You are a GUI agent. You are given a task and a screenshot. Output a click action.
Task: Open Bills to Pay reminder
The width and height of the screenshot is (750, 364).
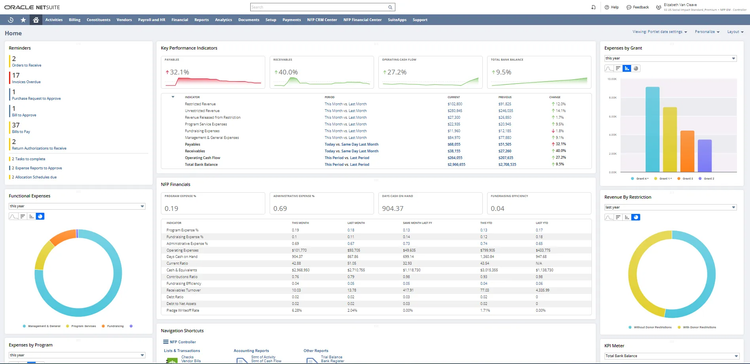point(21,132)
